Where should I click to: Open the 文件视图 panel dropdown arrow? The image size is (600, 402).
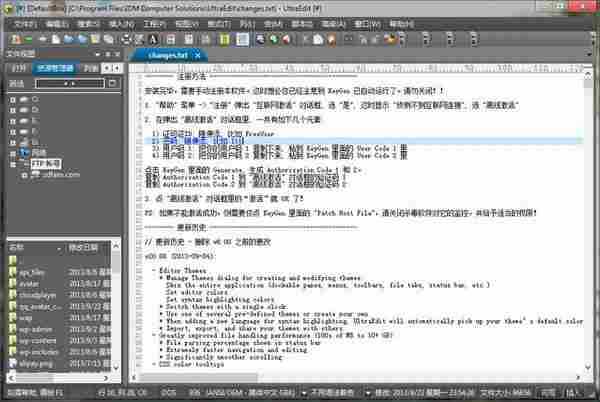pos(98,55)
